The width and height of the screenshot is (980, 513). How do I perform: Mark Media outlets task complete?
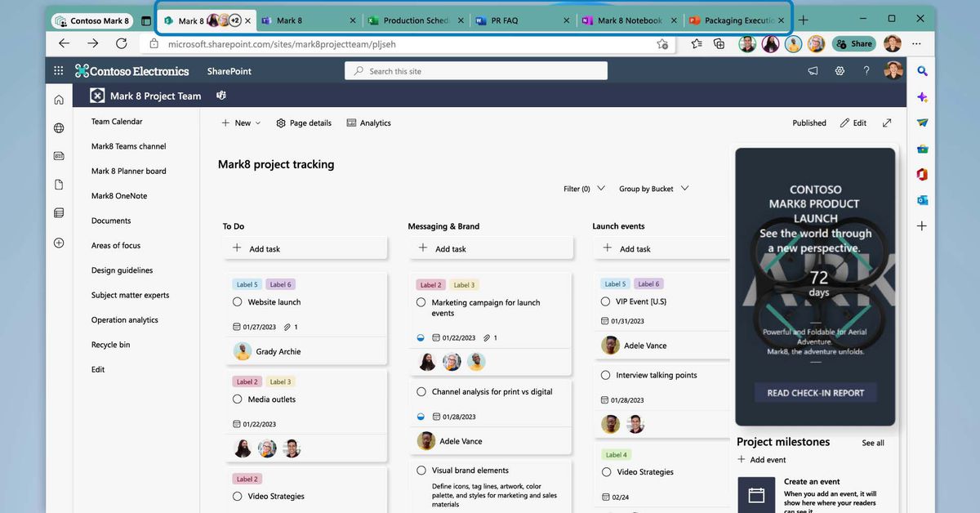237,399
